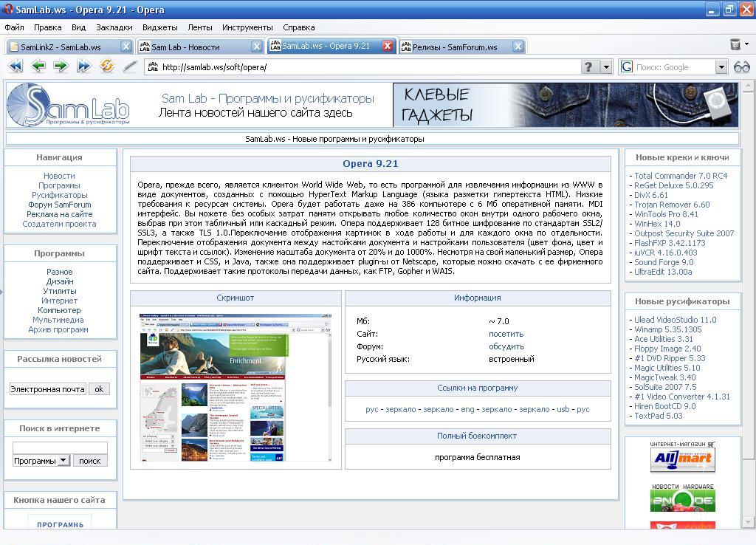Open the Создатели проекта link
This screenshot has width=756, height=545.
(x=59, y=224)
